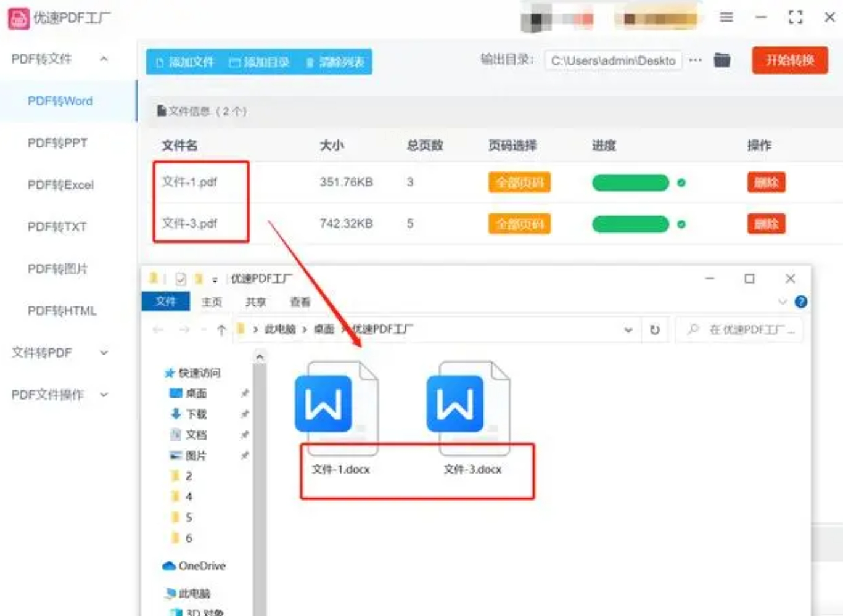Select the 文件-1.pdf row name
The image size is (843, 616).
click(x=189, y=182)
